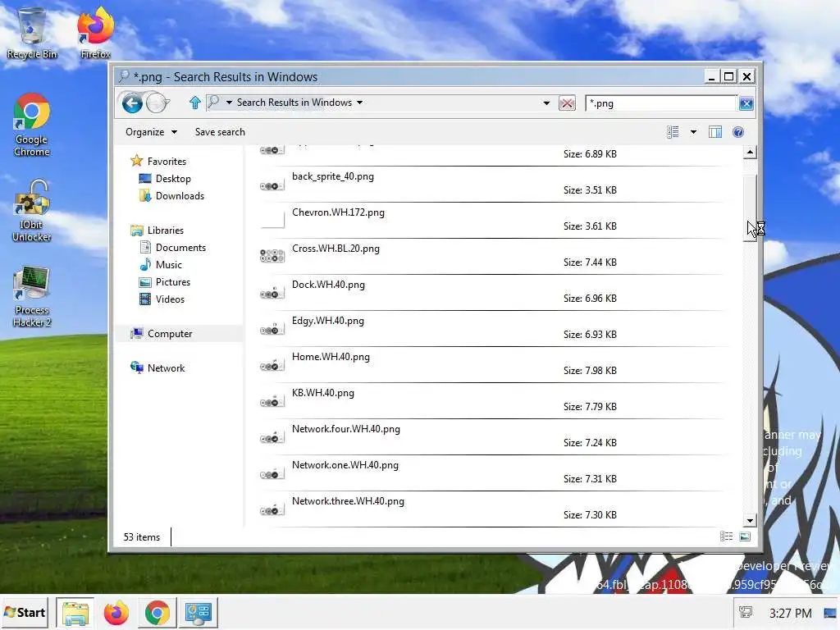The height and width of the screenshot is (630, 840).
Task: Select back_sprite_40.png file
Action: (x=493, y=184)
